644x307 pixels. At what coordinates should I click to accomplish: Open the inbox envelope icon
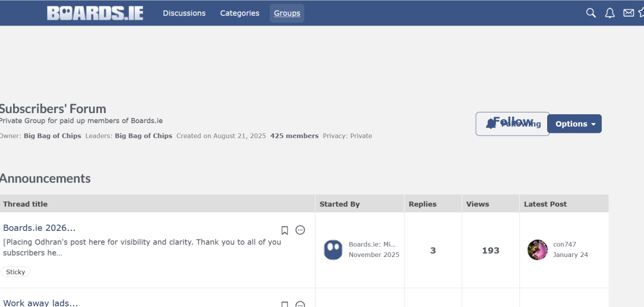(x=629, y=12)
